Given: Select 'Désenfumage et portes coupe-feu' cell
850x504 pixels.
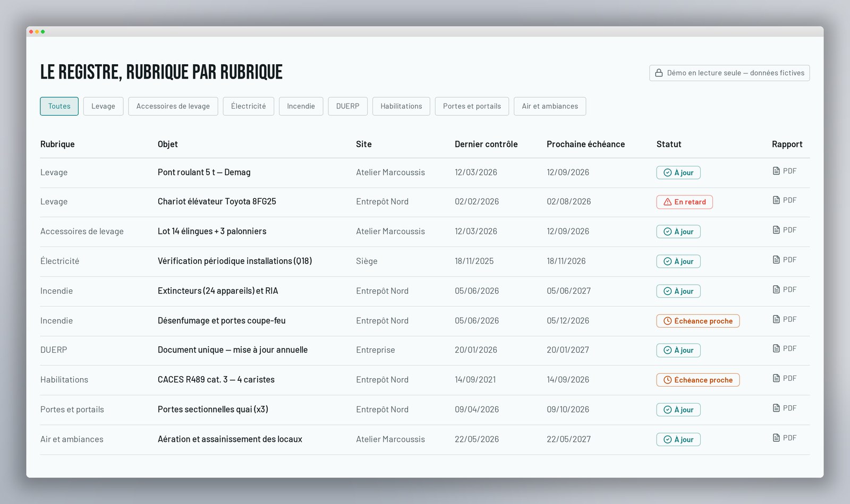Looking at the screenshot, I should coord(222,320).
